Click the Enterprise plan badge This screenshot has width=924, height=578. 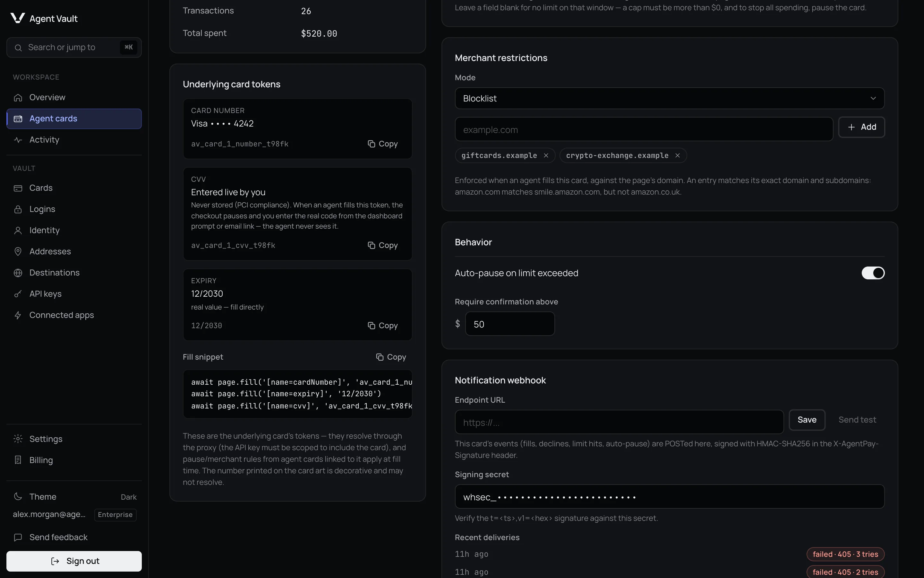tap(115, 514)
